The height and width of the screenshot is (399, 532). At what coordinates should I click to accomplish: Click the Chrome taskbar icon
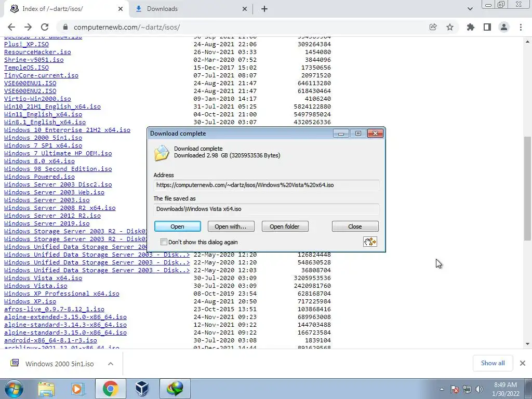pos(110,389)
